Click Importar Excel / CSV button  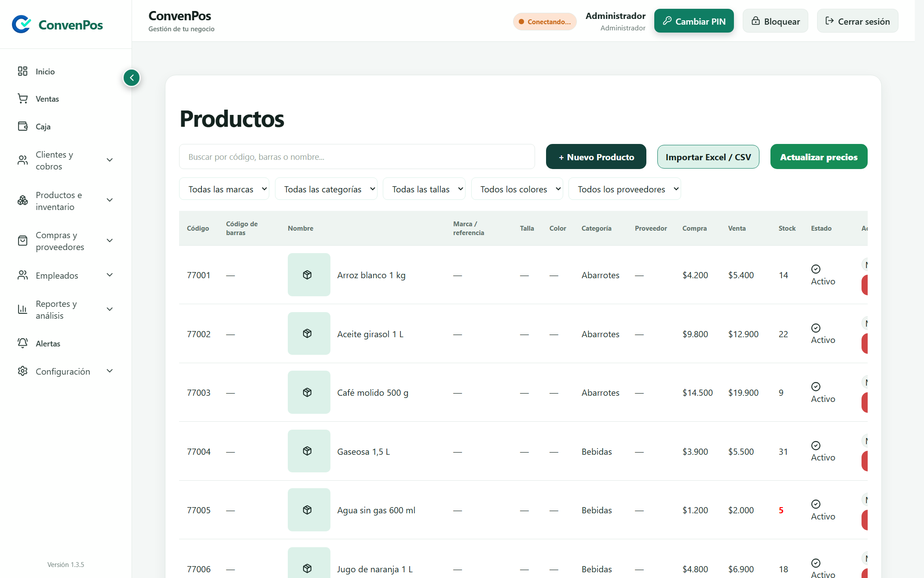point(708,157)
